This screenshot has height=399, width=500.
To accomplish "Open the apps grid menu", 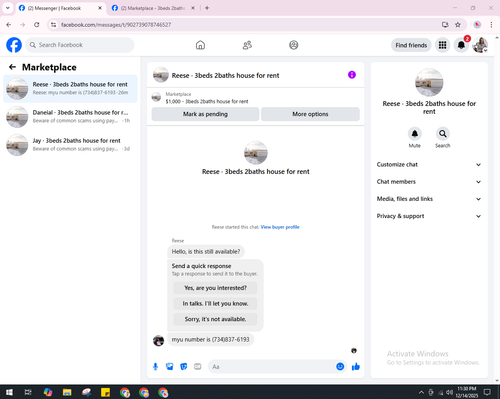I will coord(442,45).
